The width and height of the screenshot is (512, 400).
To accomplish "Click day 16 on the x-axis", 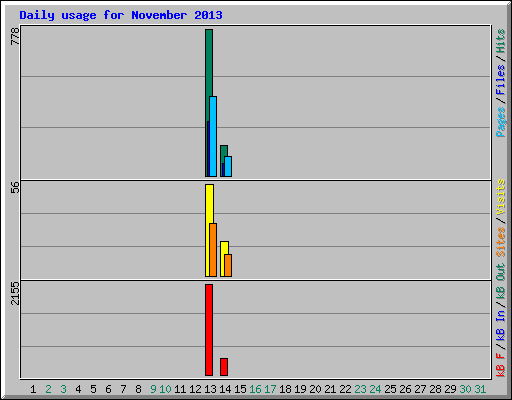I will [x=255, y=389].
